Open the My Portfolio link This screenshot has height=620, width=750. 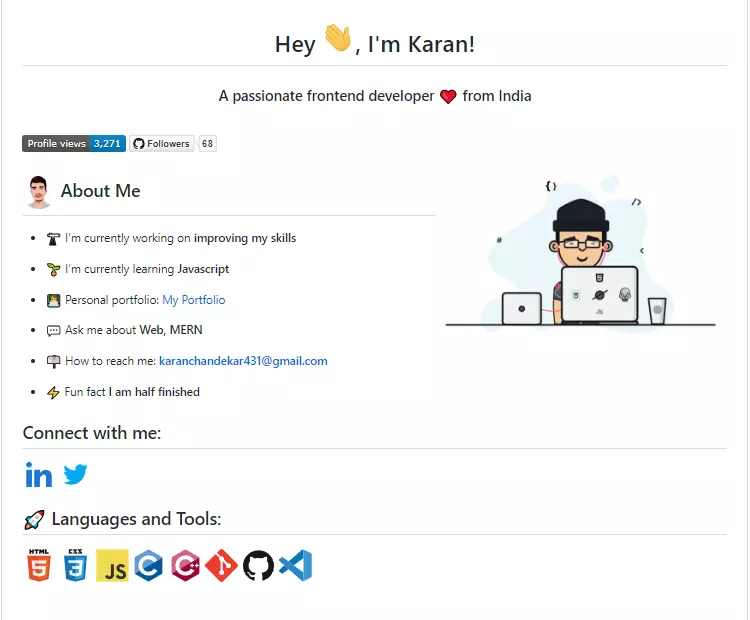pos(194,300)
